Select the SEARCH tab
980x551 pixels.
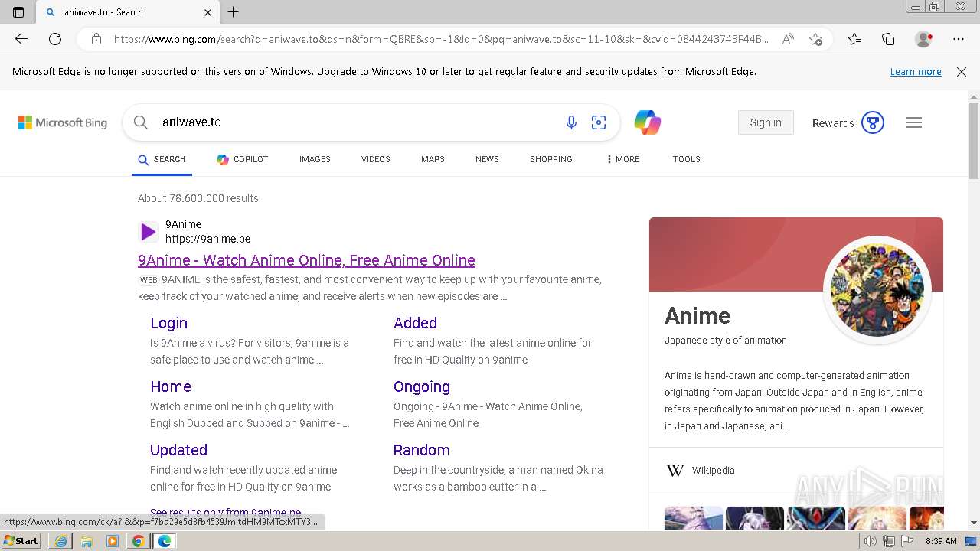coord(162,159)
